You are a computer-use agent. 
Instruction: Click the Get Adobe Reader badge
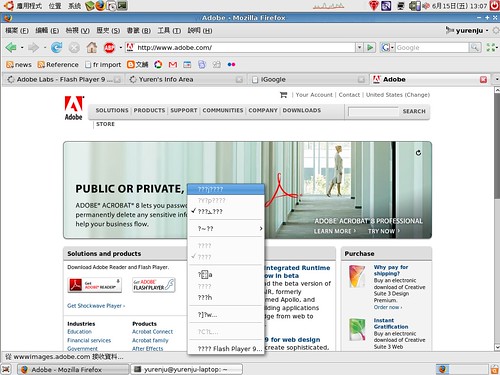pos(95,285)
